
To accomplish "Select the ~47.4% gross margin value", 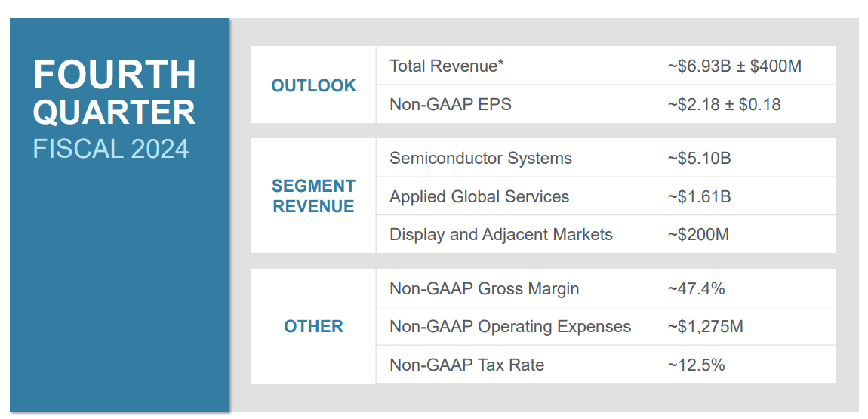I will [x=696, y=288].
